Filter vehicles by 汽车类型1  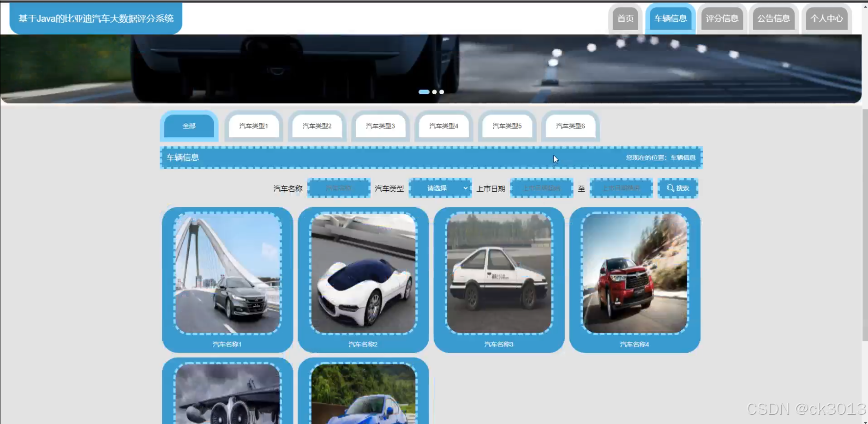pyautogui.click(x=253, y=126)
